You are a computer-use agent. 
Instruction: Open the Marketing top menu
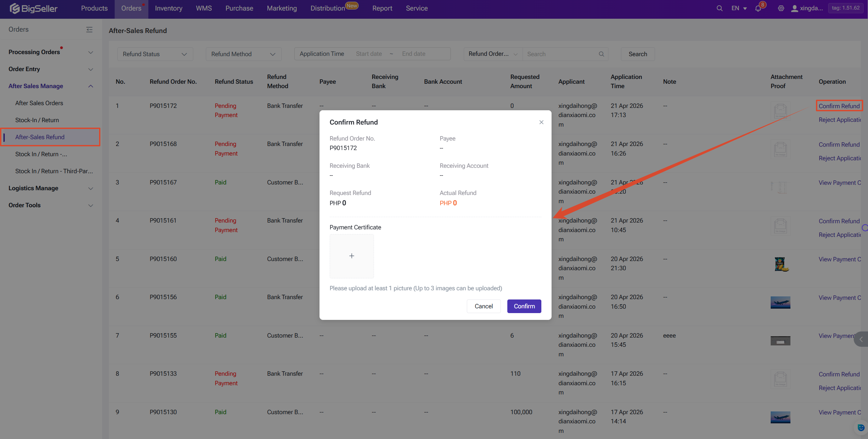coord(281,8)
